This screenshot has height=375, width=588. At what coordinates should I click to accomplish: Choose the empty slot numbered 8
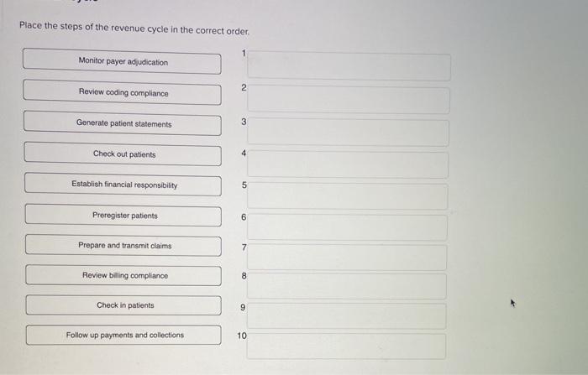coord(346,286)
